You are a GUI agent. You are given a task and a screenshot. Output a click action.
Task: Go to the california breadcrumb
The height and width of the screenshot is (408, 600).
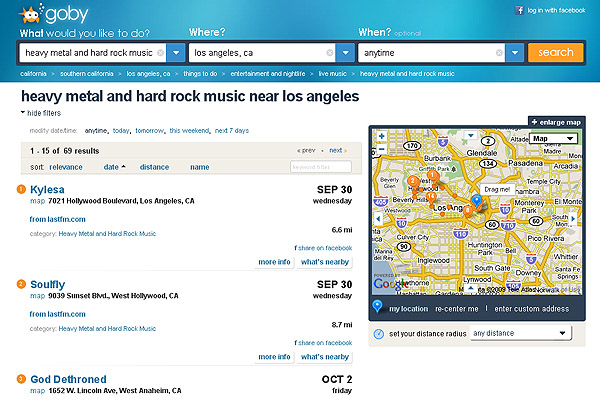point(33,73)
